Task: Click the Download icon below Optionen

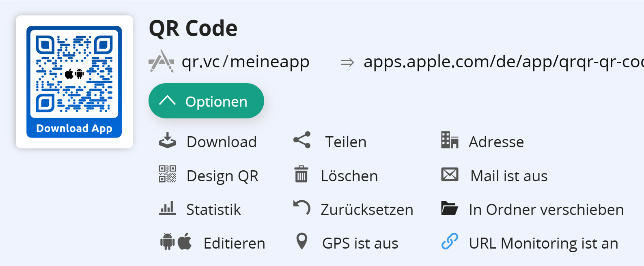Action: (x=167, y=141)
